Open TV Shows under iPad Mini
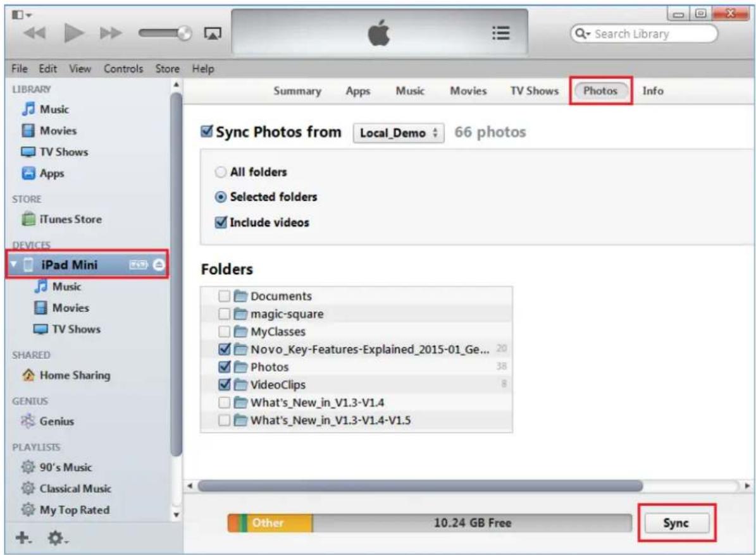Image resolution: width=756 pixels, height=555 pixels. coord(67,329)
